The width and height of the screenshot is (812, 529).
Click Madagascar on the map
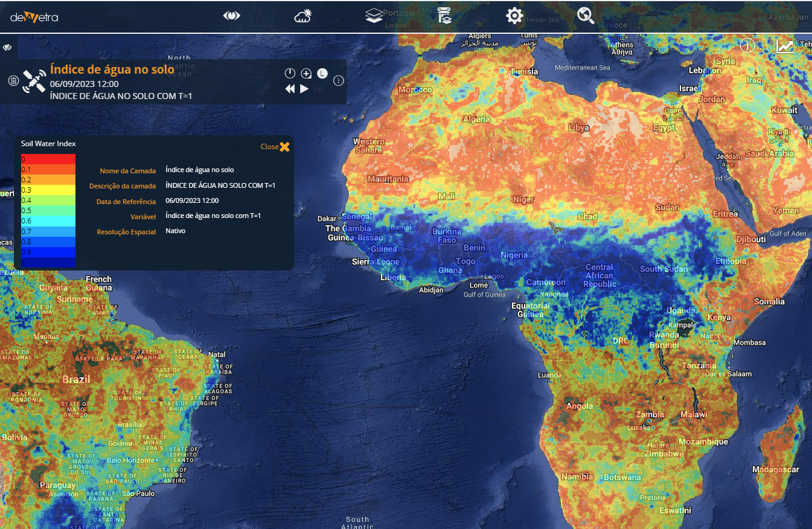[x=776, y=469]
